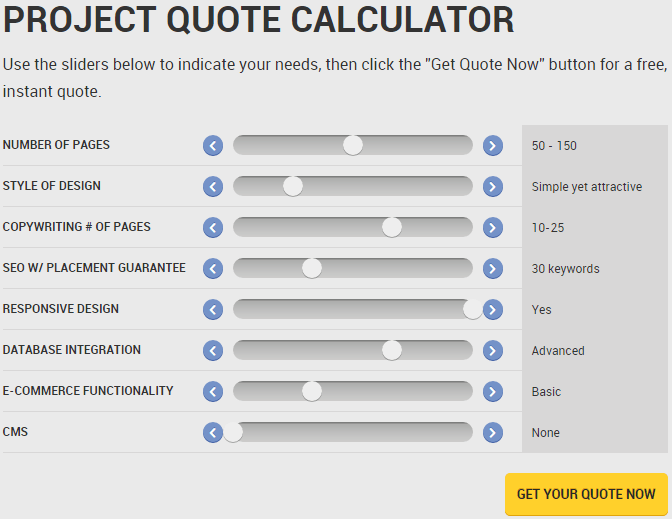672x519 pixels.
Task: Click left arrow for Responsive Design
Action: [x=213, y=310]
